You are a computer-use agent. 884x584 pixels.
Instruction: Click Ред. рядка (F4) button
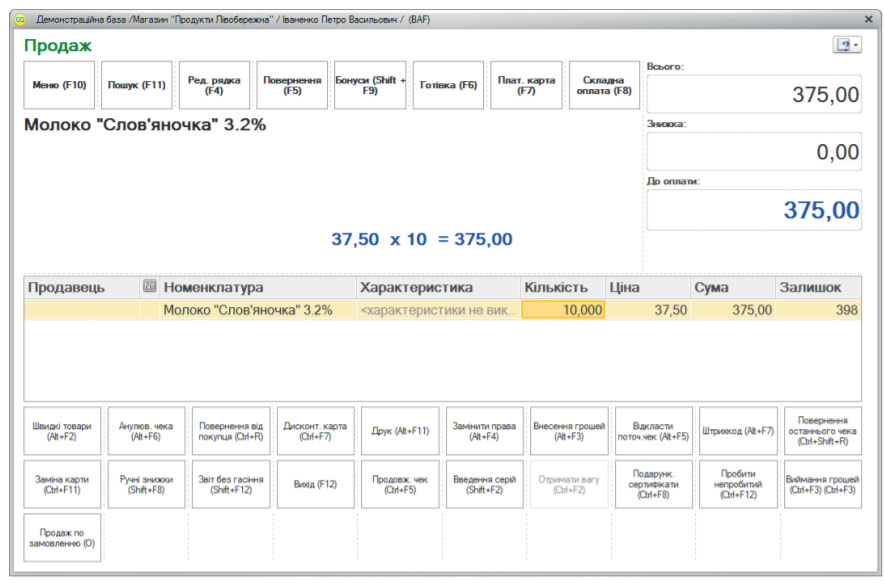tap(214, 85)
